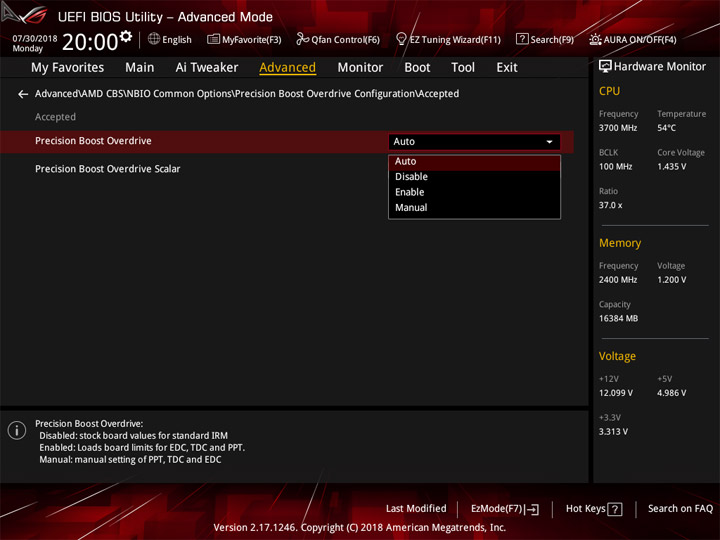720x540 pixels.
Task: Open the Precision Boost Overdrive dropdown arrow
Action: coord(549,142)
